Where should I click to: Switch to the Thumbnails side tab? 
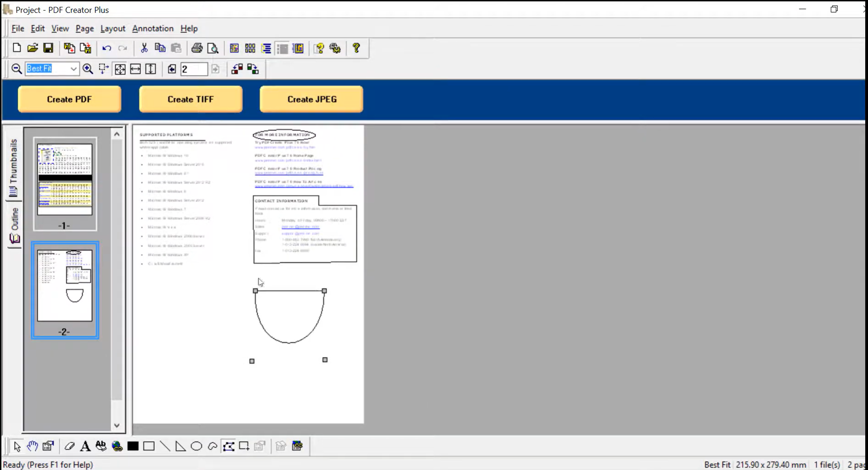(14, 168)
